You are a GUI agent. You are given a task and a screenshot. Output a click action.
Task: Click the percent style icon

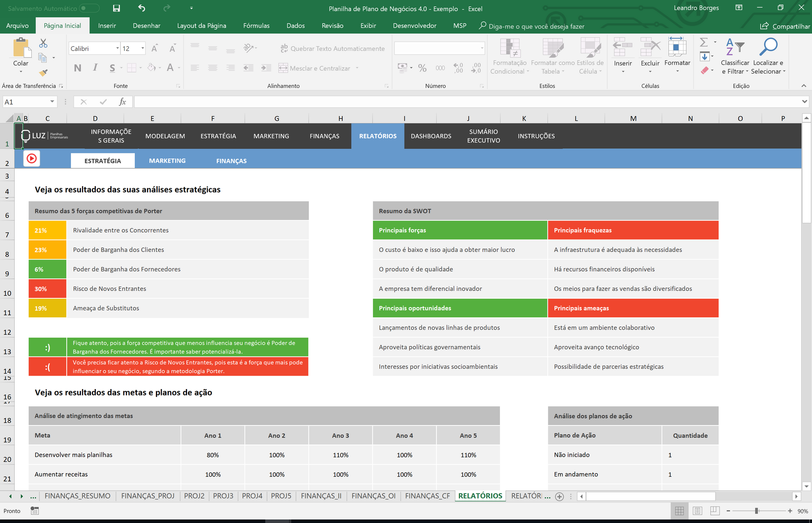[x=422, y=68]
